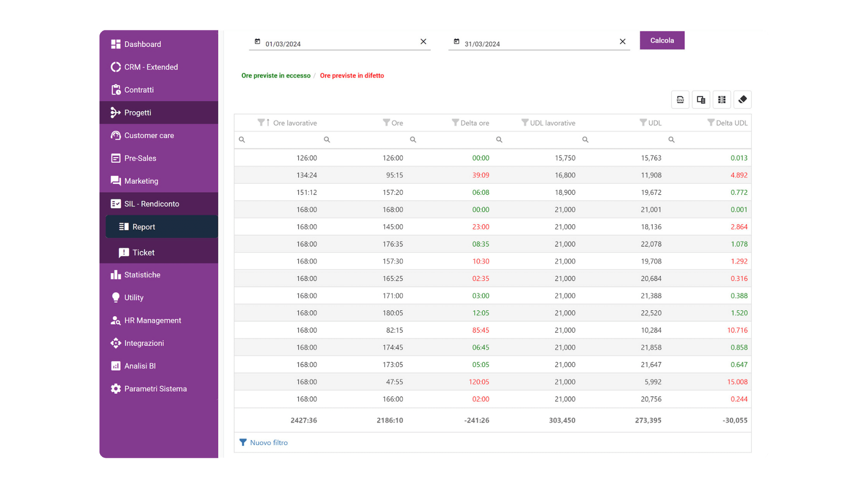Open calendar for end date 31/03/2024

(x=457, y=42)
